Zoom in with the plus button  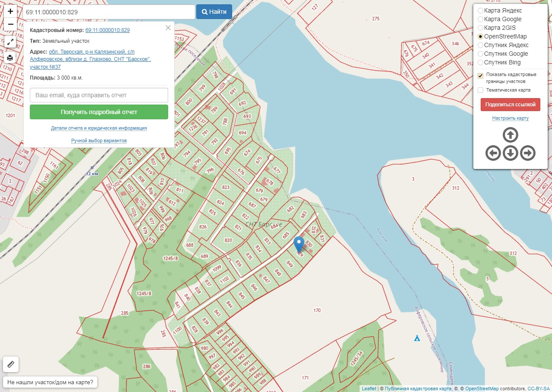tap(10, 11)
